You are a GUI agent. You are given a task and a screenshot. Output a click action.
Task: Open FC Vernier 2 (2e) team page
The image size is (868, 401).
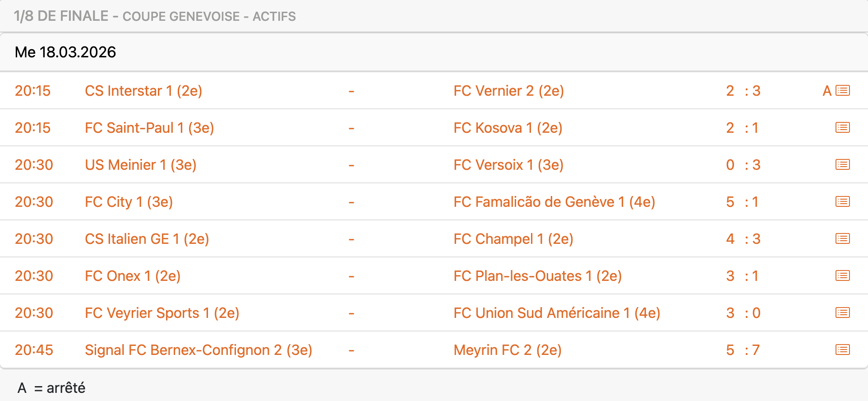[508, 91]
